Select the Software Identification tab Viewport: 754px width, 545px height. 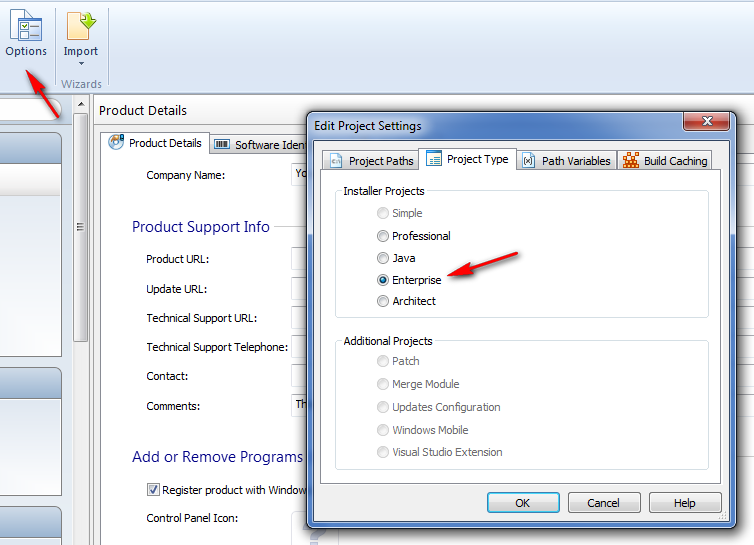[259, 144]
